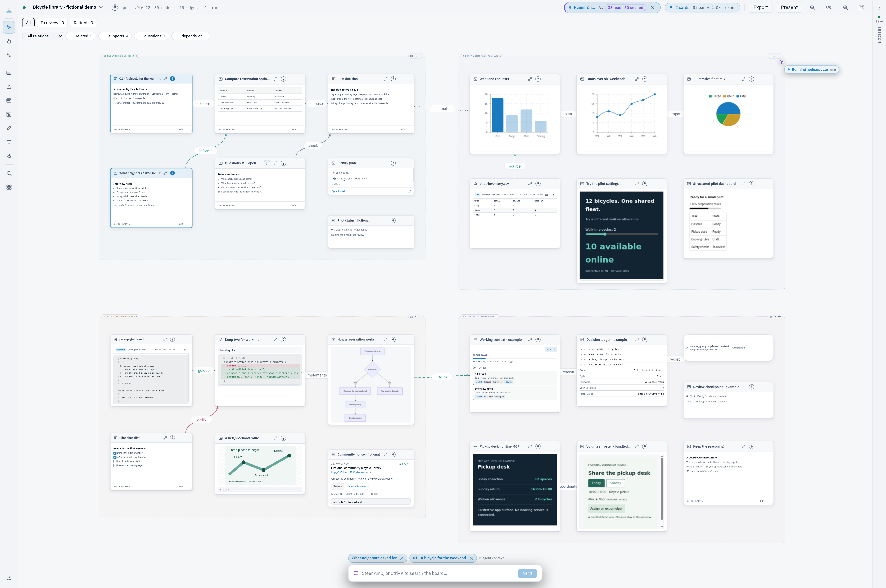Open the settings sliders icon at bottom left
This screenshot has width=886, height=588.
click(x=9, y=578)
